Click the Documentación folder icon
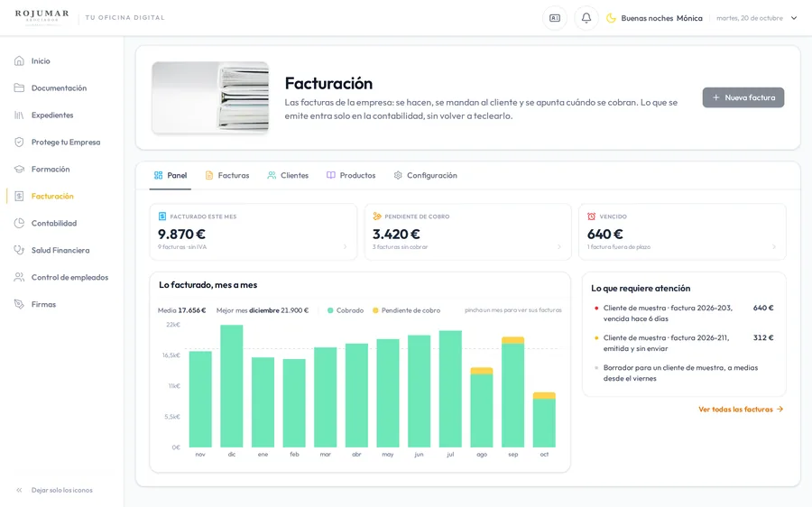The height and width of the screenshot is (507, 812). tap(19, 88)
